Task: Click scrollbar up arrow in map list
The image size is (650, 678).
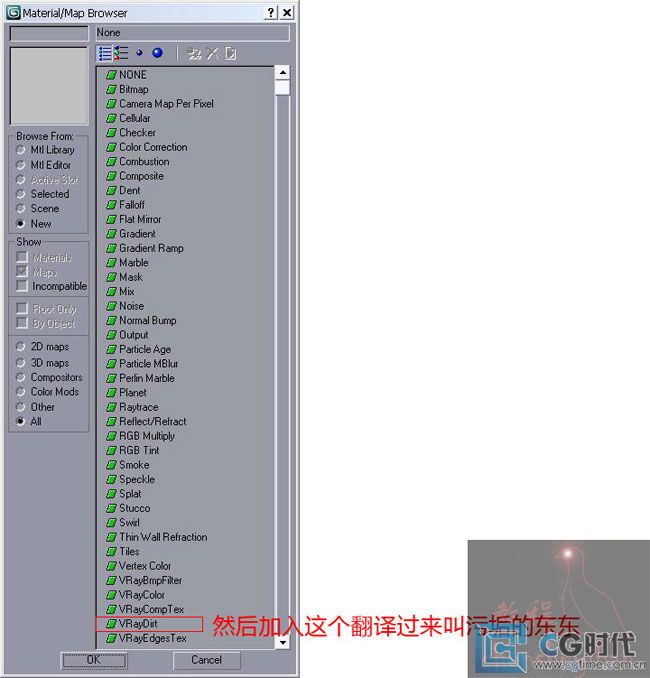Action: (x=282, y=73)
